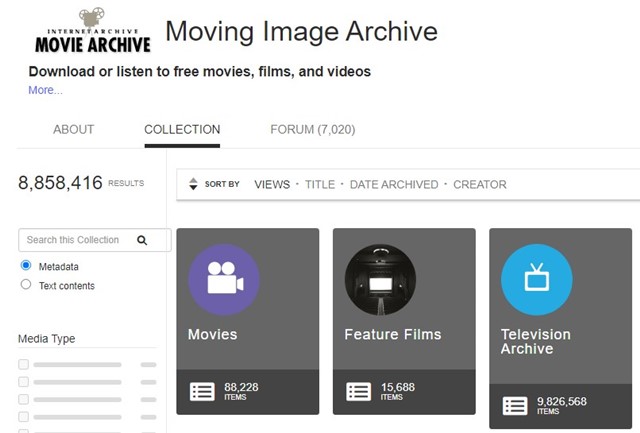Click the search magnifier icon
This screenshot has height=433, width=640.
(x=142, y=240)
